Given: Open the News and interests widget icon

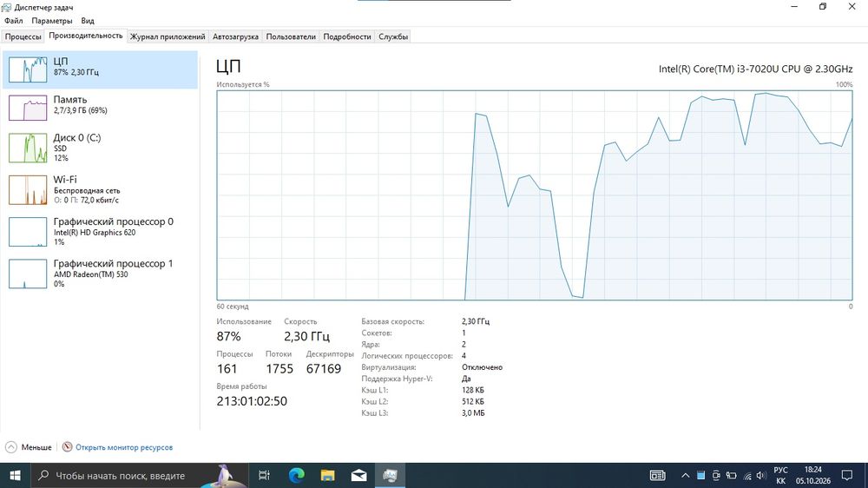Looking at the screenshot, I should tap(658, 475).
